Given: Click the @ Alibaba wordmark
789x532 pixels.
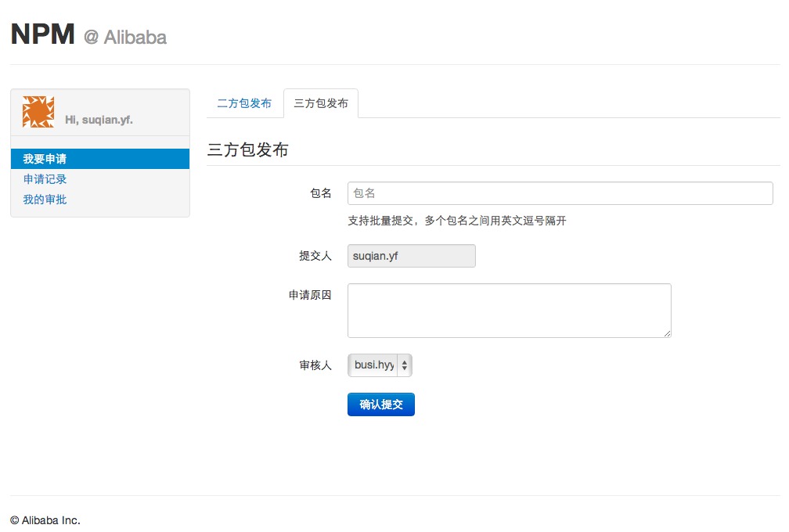Looking at the screenshot, I should tap(124, 37).
